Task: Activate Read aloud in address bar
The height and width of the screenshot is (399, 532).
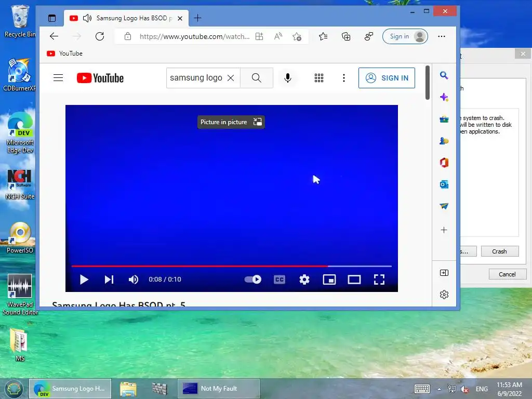Action: coord(278,36)
